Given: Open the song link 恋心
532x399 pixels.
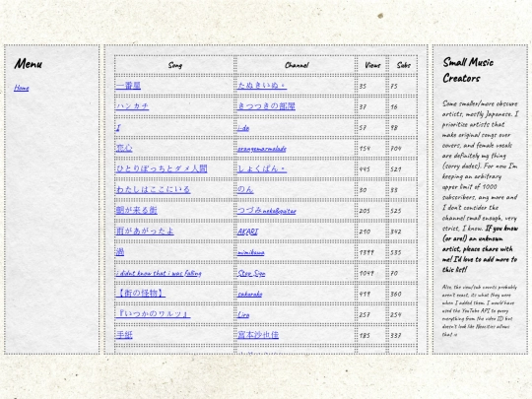Looking at the screenshot, I should pyautogui.click(x=124, y=148).
